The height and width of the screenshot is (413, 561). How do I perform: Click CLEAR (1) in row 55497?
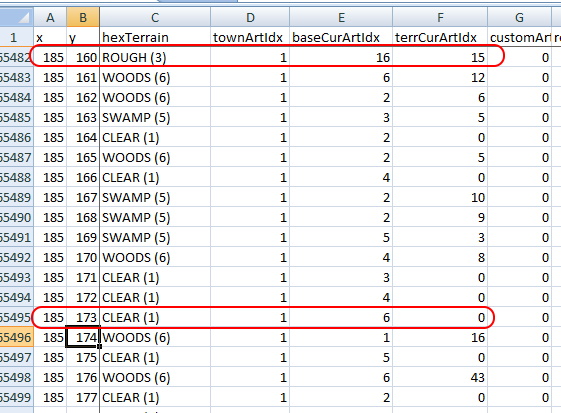coord(155,358)
